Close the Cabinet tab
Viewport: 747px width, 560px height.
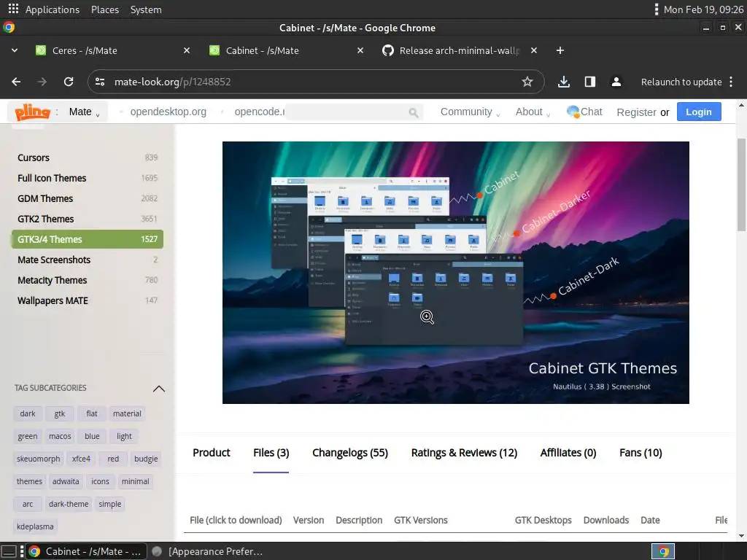click(360, 50)
